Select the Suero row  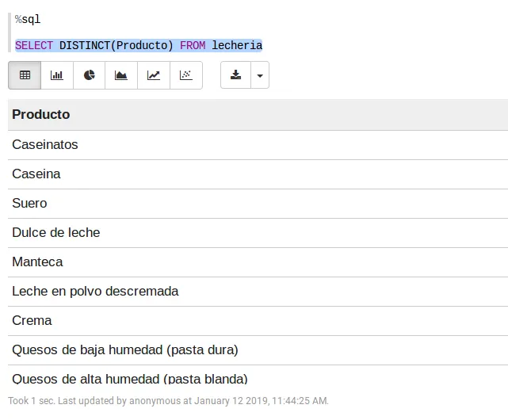[258, 204]
